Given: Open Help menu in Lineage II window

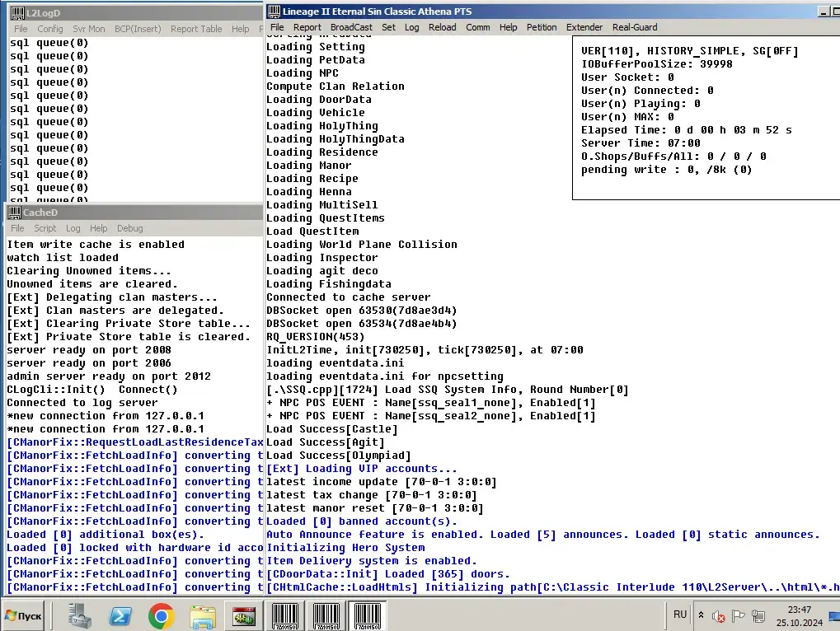Looking at the screenshot, I should point(509,27).
